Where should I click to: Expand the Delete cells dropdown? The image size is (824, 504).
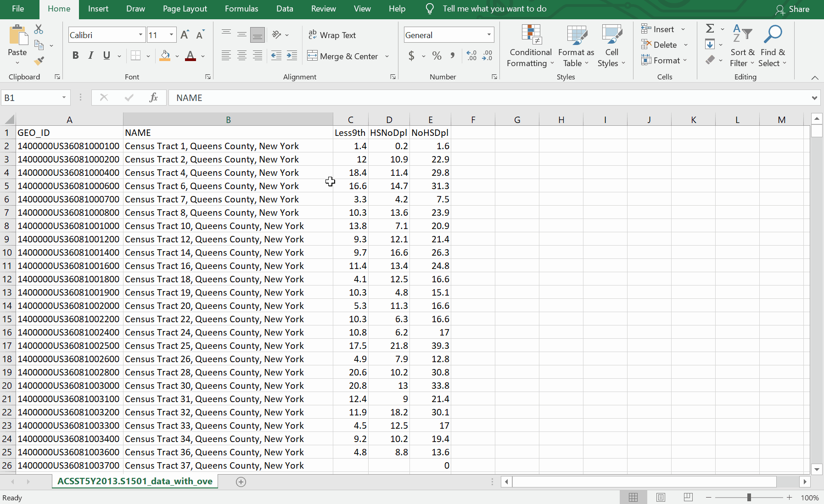click(x=686, y=45)
